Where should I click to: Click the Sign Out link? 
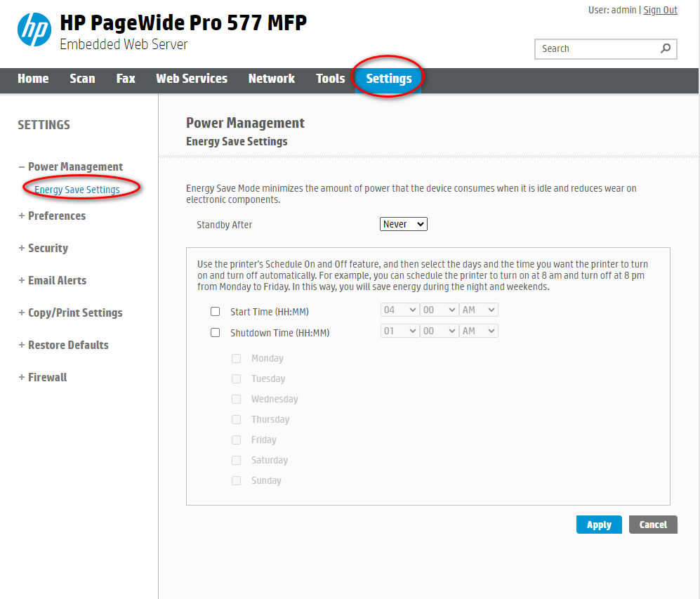pyautogui.click(x=659, y=10)
